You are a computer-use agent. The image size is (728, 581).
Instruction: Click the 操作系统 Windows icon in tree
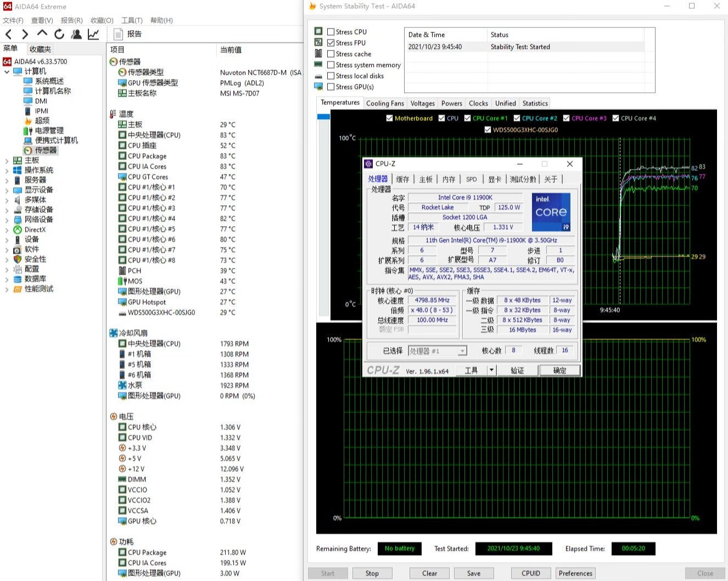click(x=18, y=170)
